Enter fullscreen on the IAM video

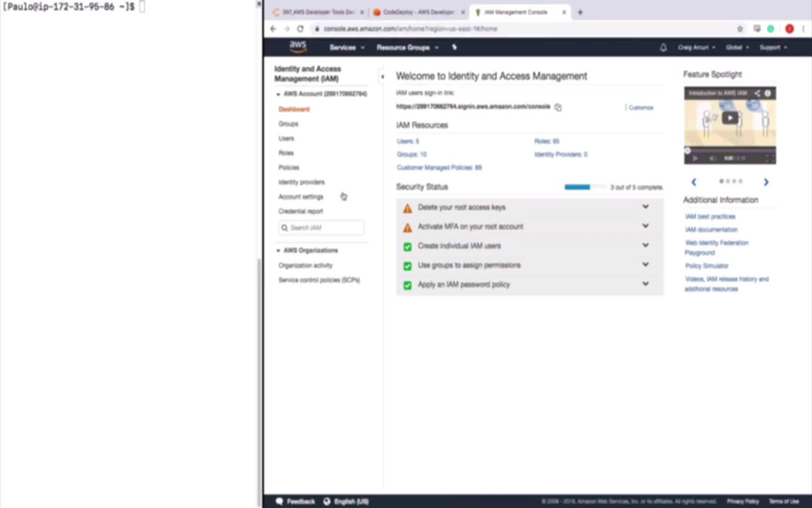pyautogui.click(x=769, y=158)
